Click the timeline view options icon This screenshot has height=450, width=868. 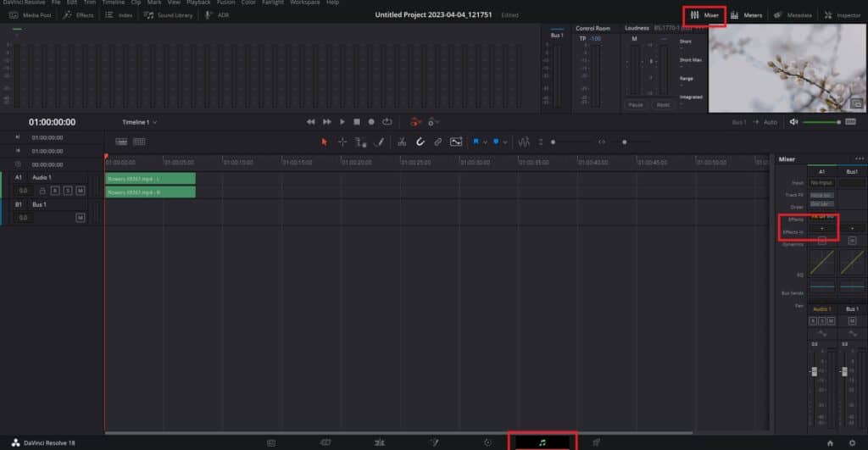click(121, 142)
